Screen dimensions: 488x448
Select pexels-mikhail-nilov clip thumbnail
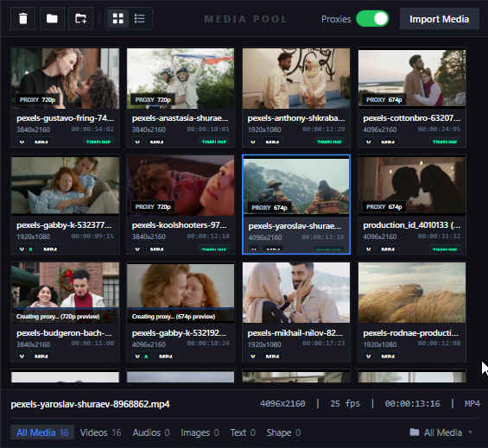click(296, 293)
